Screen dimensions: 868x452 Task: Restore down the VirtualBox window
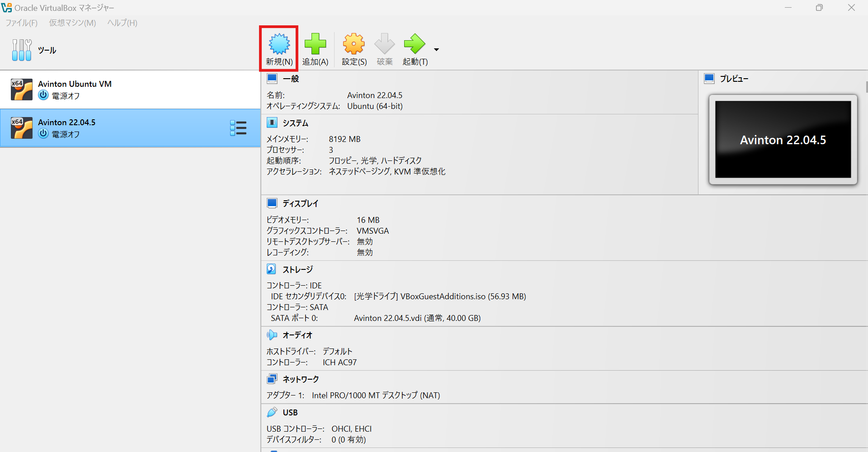point(819,8)
